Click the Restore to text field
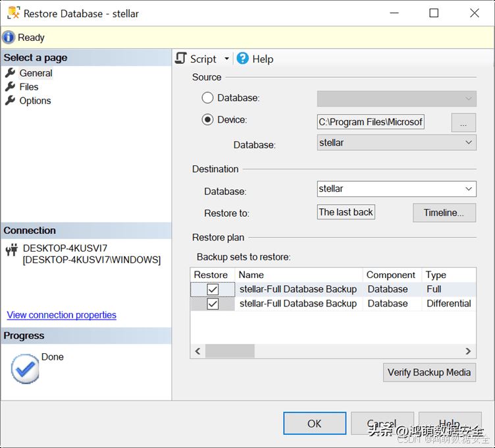The height and width of the screenshot is (448, 495). pyautogui.click(x=346, y=212)
